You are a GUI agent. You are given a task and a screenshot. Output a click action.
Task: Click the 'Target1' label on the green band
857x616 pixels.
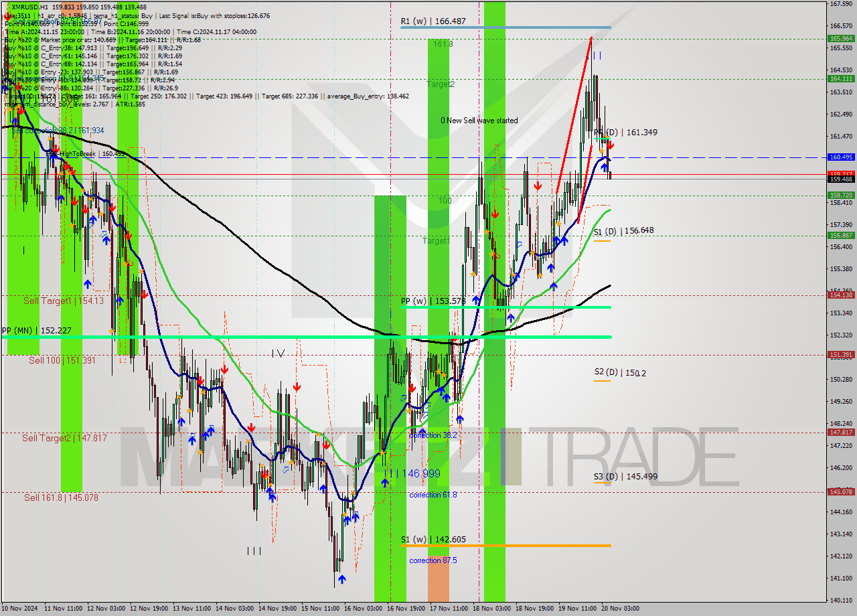click(436, 240)
